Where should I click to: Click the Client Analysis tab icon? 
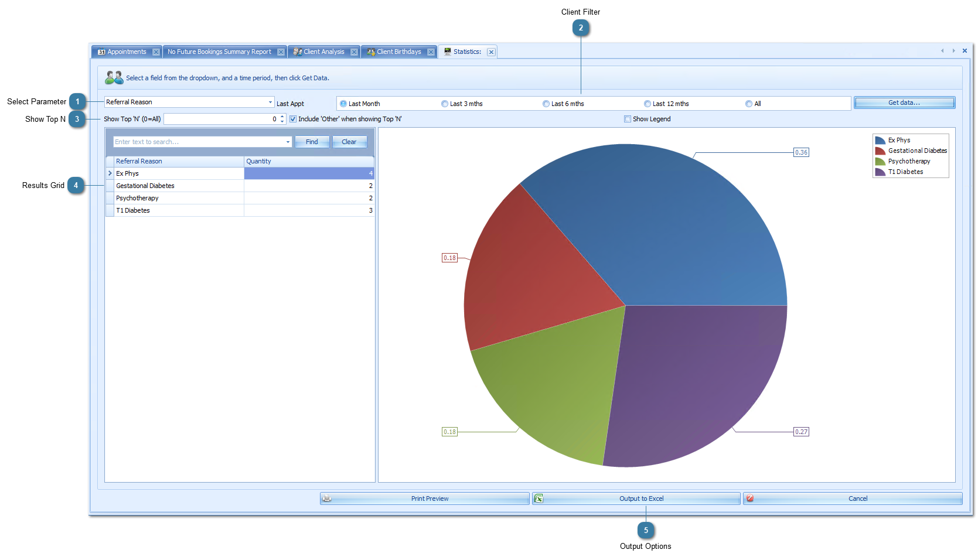[x=298, y=52]
